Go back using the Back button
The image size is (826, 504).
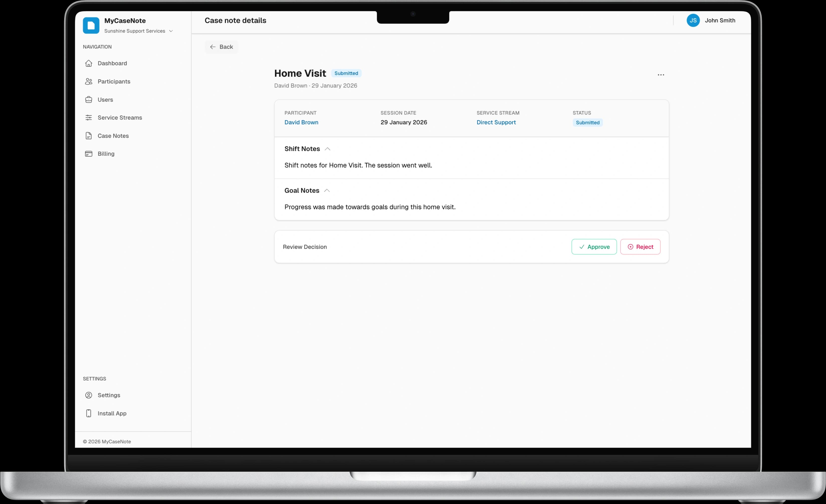click(221, 47)
